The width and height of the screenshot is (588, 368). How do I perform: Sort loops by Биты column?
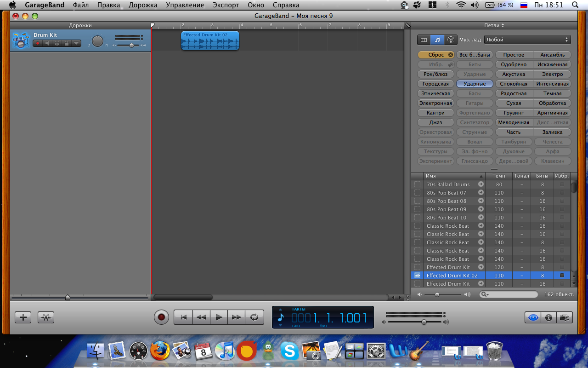542,176
